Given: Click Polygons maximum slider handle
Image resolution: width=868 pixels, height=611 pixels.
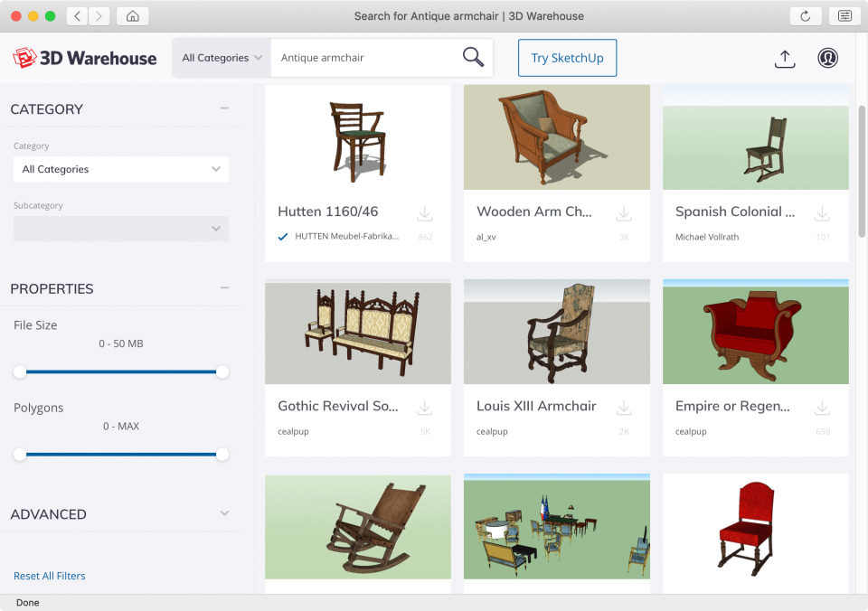Looking at the screenshot, I should (222, 455).
